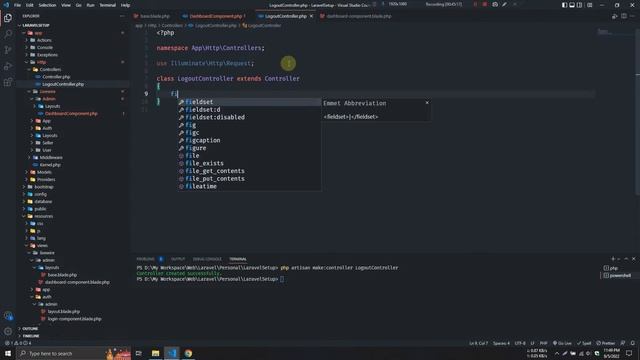Open the errors and warnings status item

coord(18,343)
